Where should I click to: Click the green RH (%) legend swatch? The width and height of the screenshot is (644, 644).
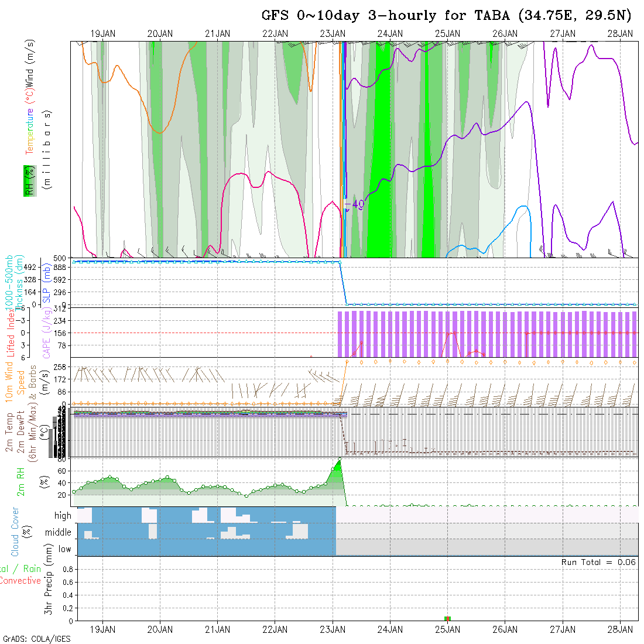[28, 180]
